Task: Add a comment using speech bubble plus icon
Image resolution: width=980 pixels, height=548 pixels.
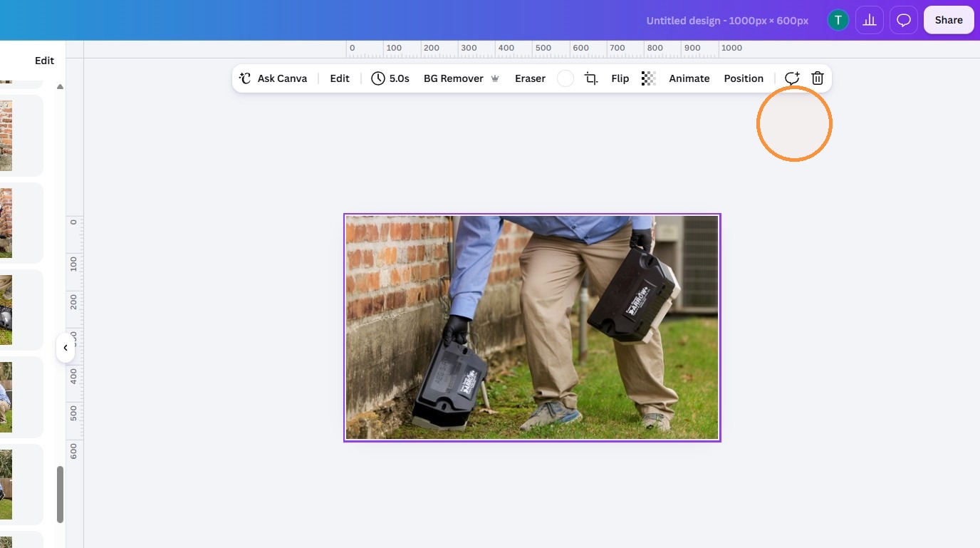Action: (x=792, y=78)
